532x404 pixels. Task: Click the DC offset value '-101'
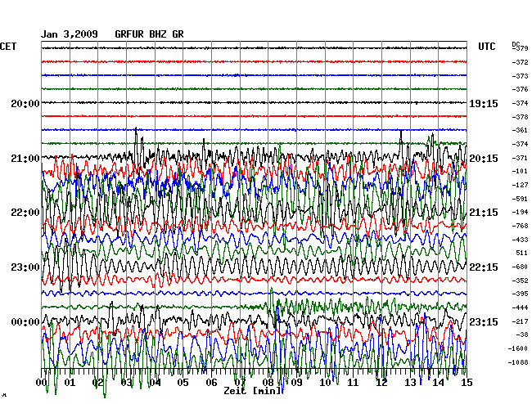(520, 171)
